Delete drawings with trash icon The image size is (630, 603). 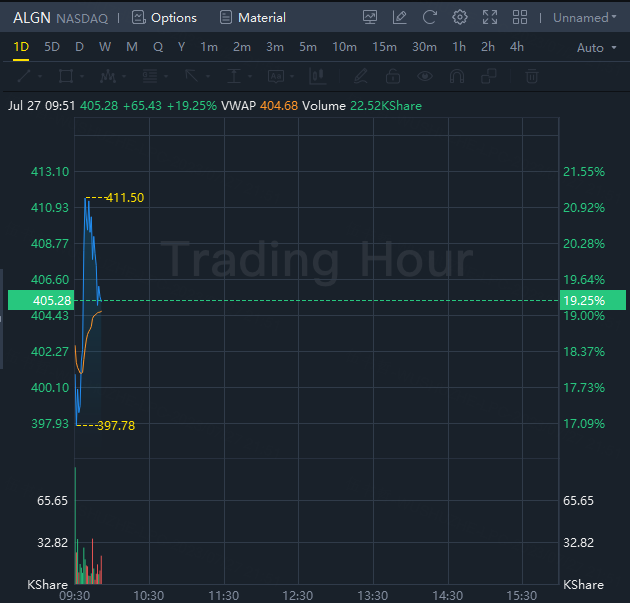coord(532,76)
